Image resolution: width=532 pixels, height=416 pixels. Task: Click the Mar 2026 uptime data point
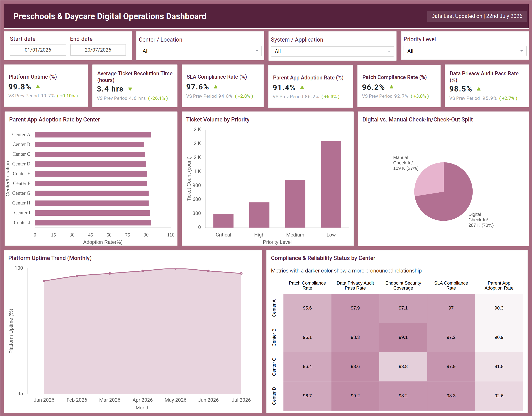[110, 273]
